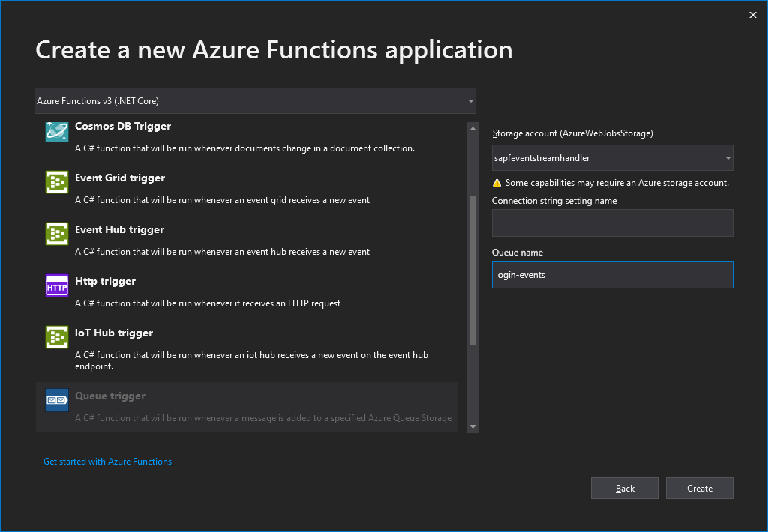
Task: Click the Create button
Action: 700,489
